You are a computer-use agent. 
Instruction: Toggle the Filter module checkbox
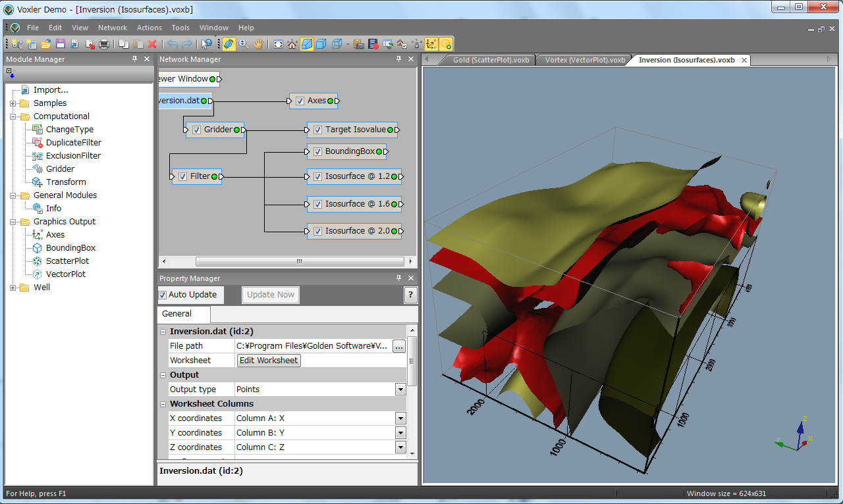tap(182, 176)
